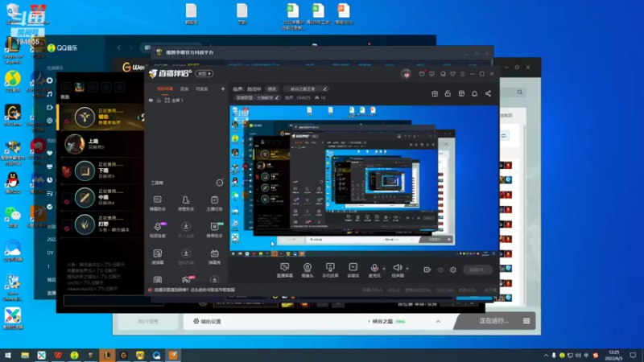Select the 打野 role row in champion select
Viewport: 644px width, 362px height.
click(101, 224)
